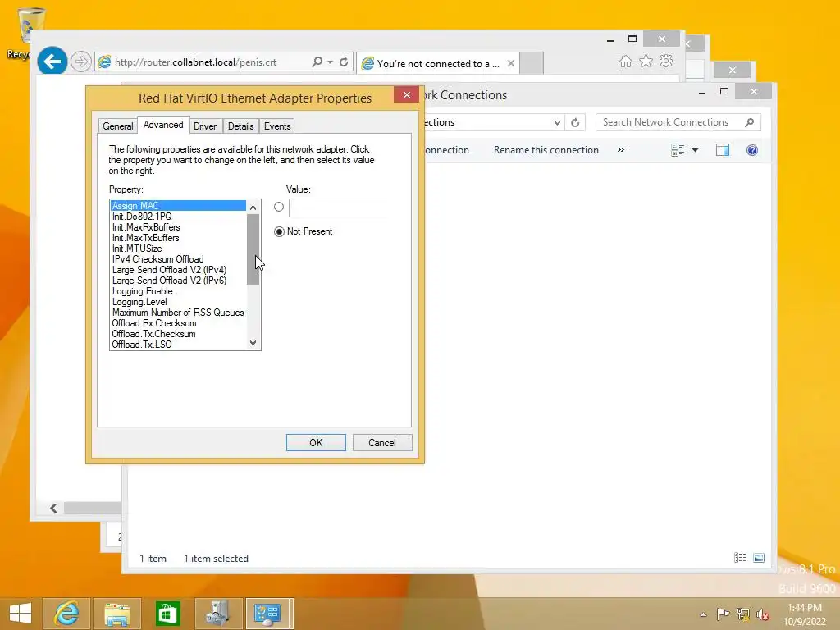Select Offload.Tx.Checksum property
The height and width of the screenshot is (630, 840).
coord(178,334)
